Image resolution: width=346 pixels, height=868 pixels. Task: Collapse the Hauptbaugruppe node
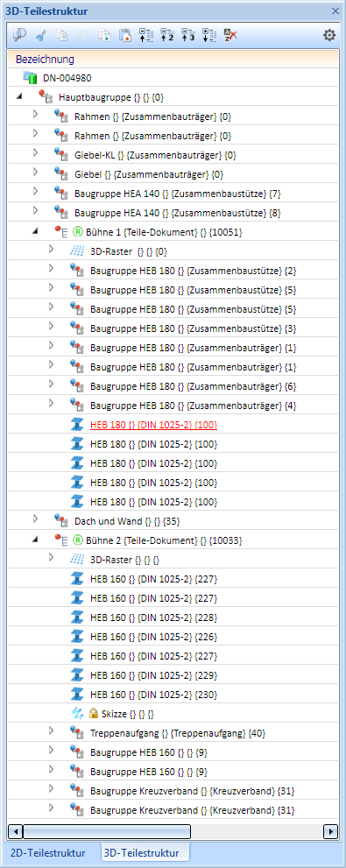(x=20, y=97)
